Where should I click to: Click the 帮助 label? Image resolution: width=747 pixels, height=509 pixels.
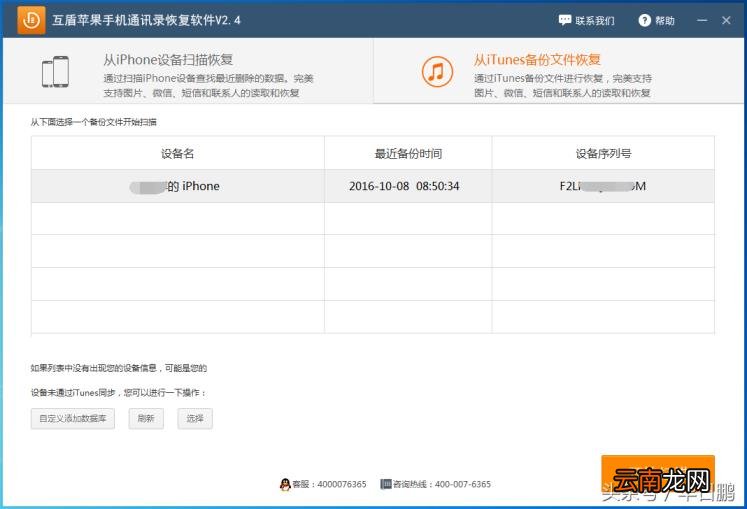click(665, 20)
